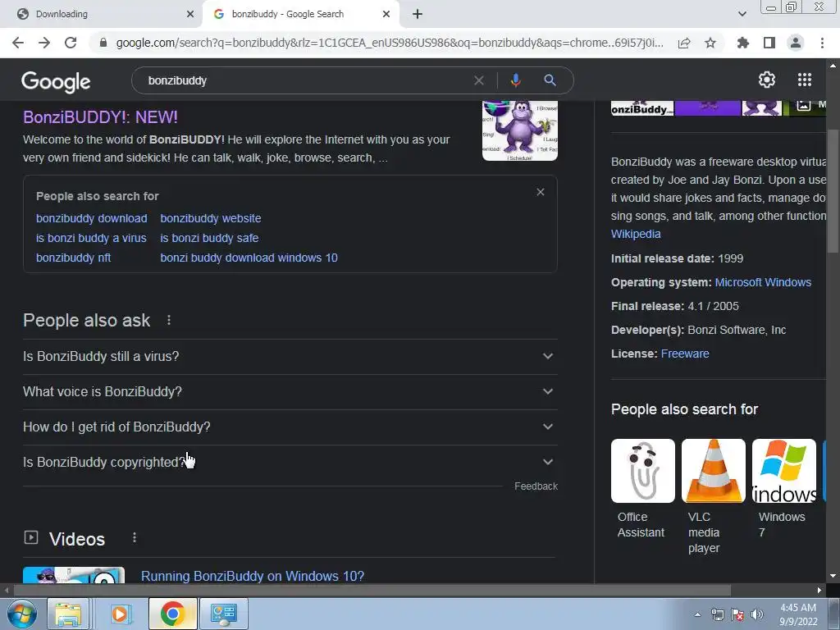Open the Wikipedia link in knowledge panel
This screenshot has width=840, height=630.
click(636, 234)
